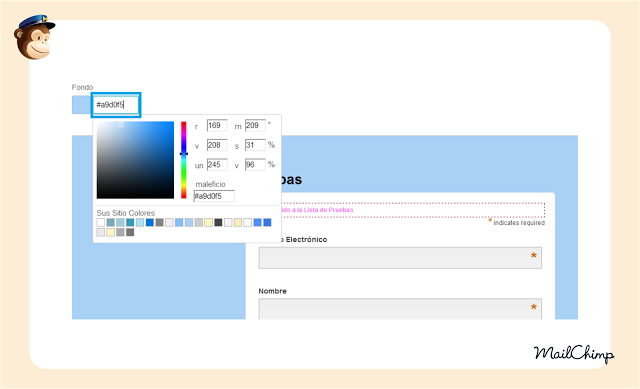
Task: Click the 'Sus Sitio Colores' label
Action: coord(126,213)
